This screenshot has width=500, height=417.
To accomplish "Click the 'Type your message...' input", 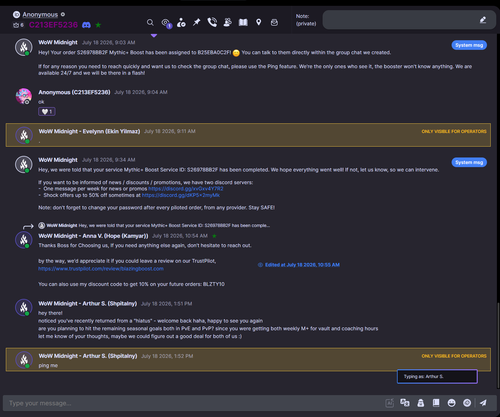I will coord(193,403).
